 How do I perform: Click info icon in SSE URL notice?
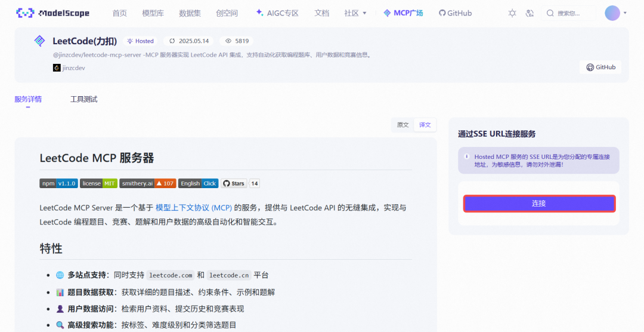[466, 156]
